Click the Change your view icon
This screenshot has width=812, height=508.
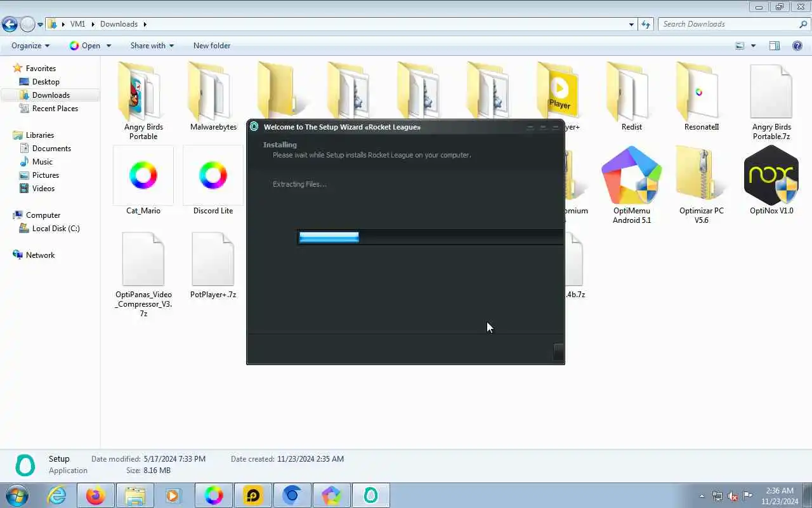coord(740,46)
